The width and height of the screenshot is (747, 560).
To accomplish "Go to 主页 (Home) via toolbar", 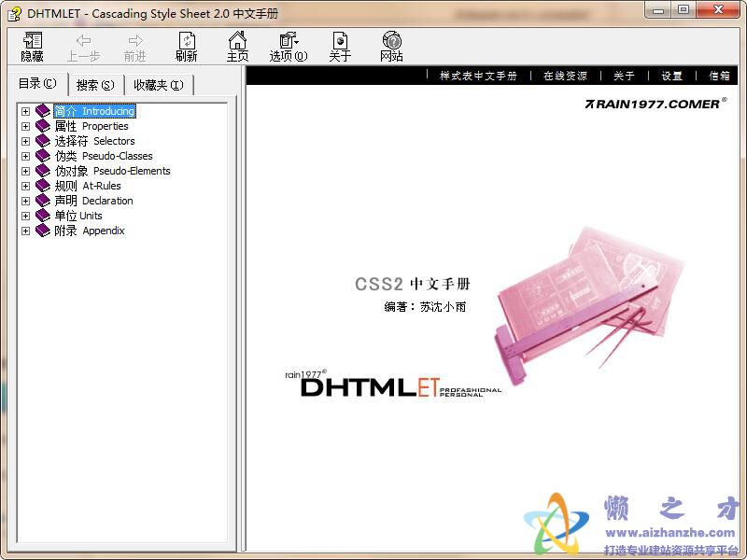I will 237,47.
